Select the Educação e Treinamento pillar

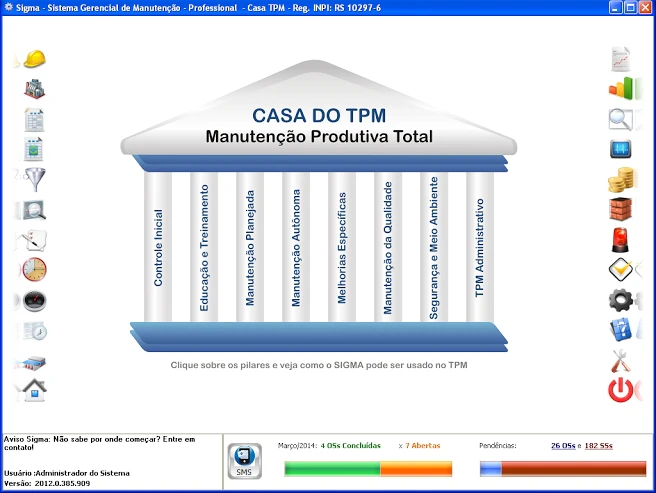[x=204, y=247]
